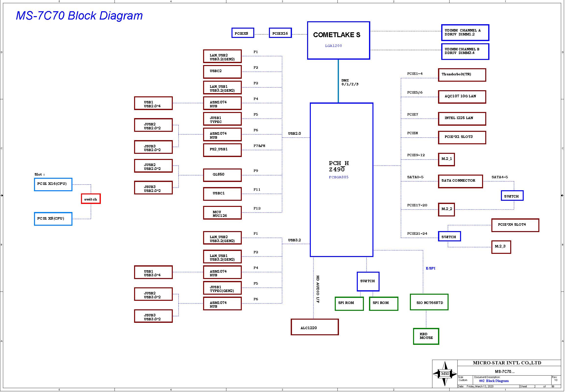Select the UDIMM CHANNEL A memory block
Image resolution: width=567 pixels, height=392 pixels.
(465, 33)
